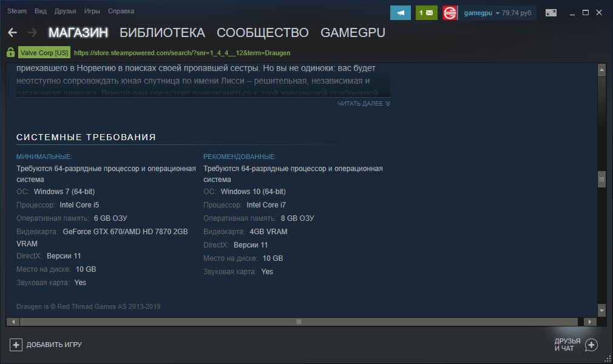Open the Друзья menu
The image size is (613, 364).
[66, 11]
